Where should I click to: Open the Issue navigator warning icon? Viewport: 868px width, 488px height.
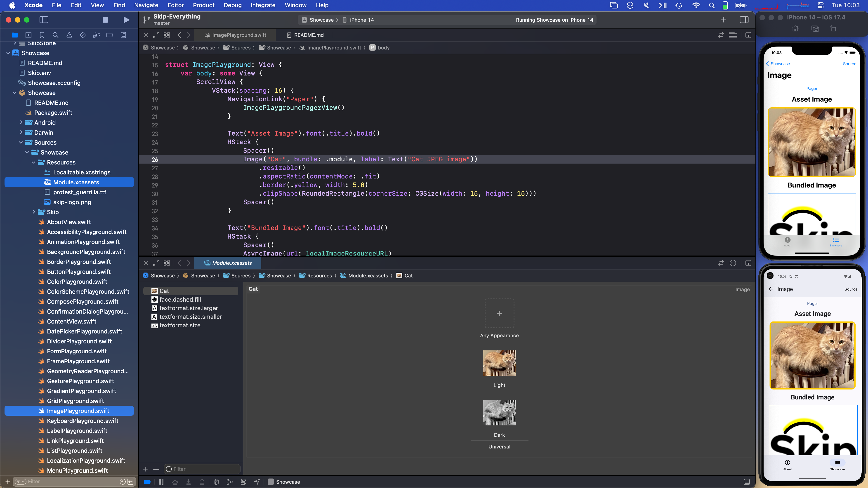click(69, 35)
